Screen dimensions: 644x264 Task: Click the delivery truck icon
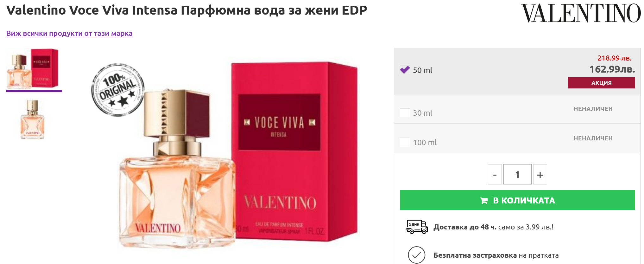(x=417, y=227)
